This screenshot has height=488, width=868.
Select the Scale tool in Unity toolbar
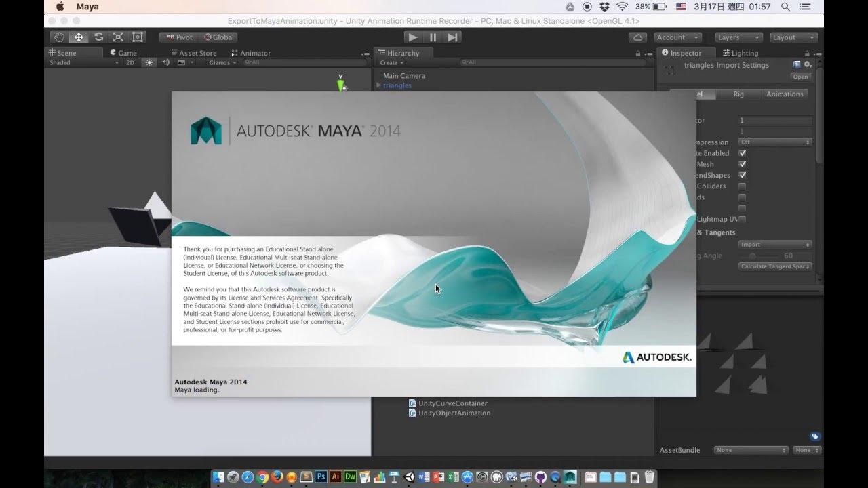118,37
